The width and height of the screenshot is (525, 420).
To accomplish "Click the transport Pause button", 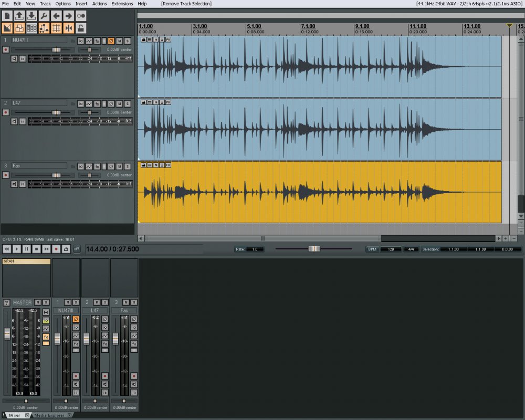I will (x=26, y=249).
